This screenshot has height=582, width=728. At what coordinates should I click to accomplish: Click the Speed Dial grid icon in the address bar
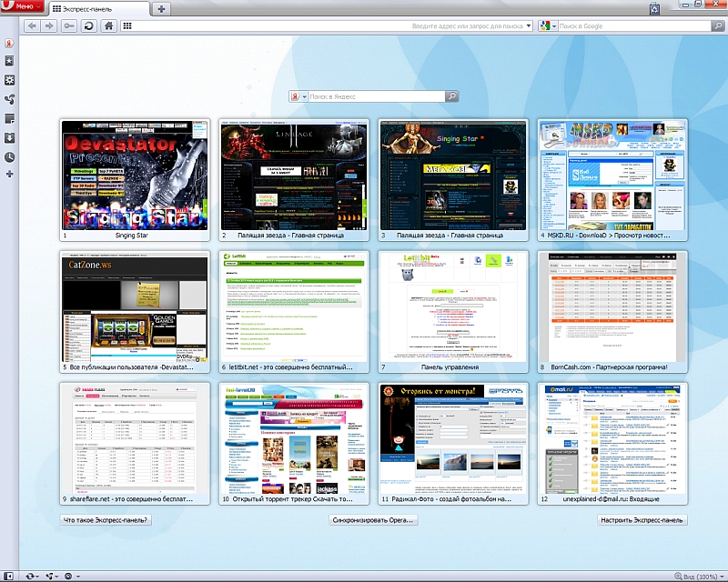127,26
